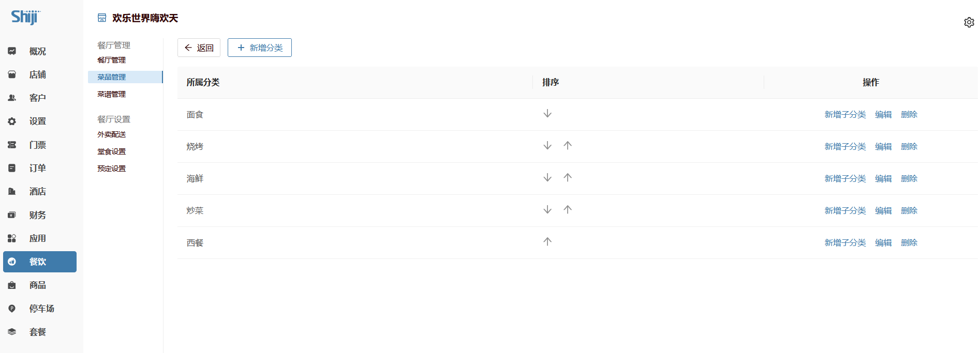Go to 订单 orders section
This screenshot has height=353, width=980.
37,168
